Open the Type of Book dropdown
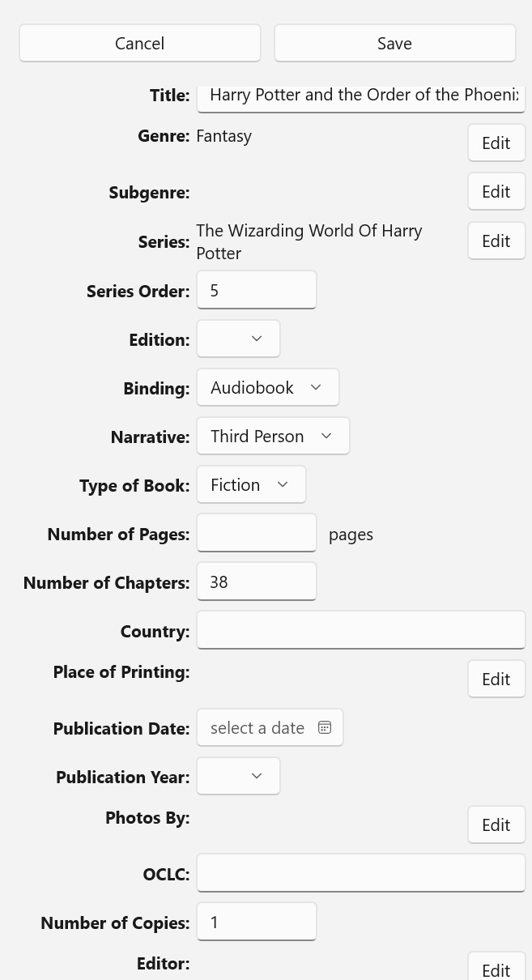The image size is (532, 980). pyautogui.click(x=251, y=484)
